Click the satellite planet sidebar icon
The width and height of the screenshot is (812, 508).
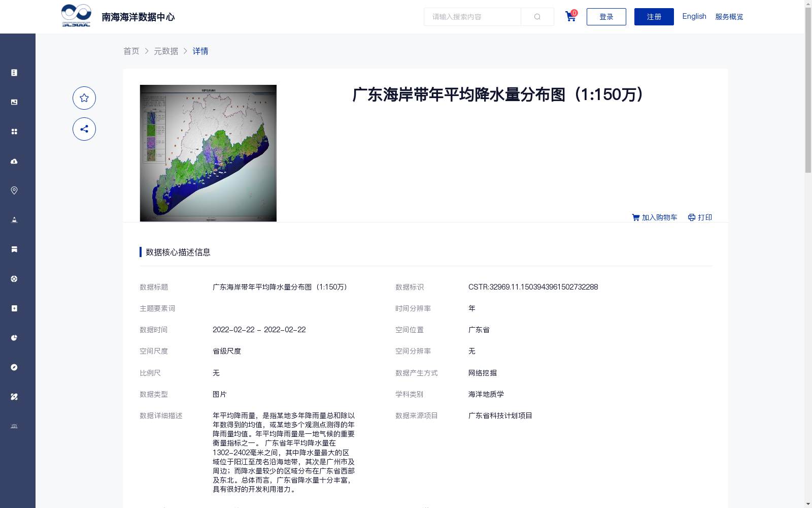14,397
